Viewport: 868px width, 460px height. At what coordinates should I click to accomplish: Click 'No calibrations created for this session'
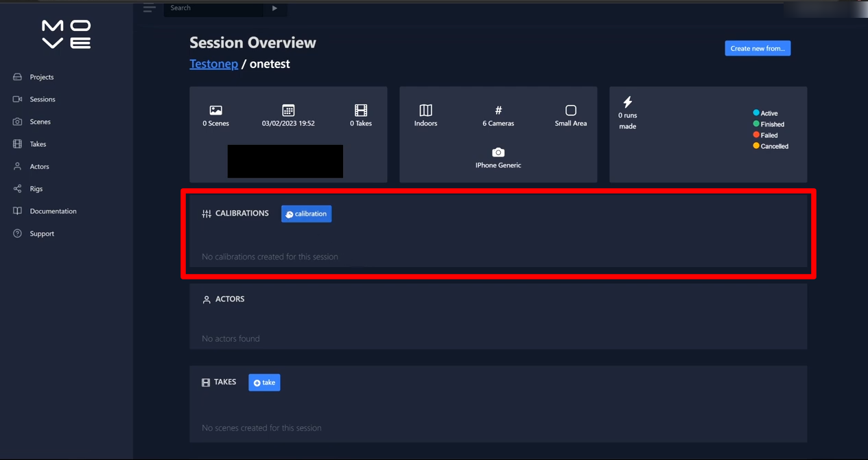click(270, 257)
